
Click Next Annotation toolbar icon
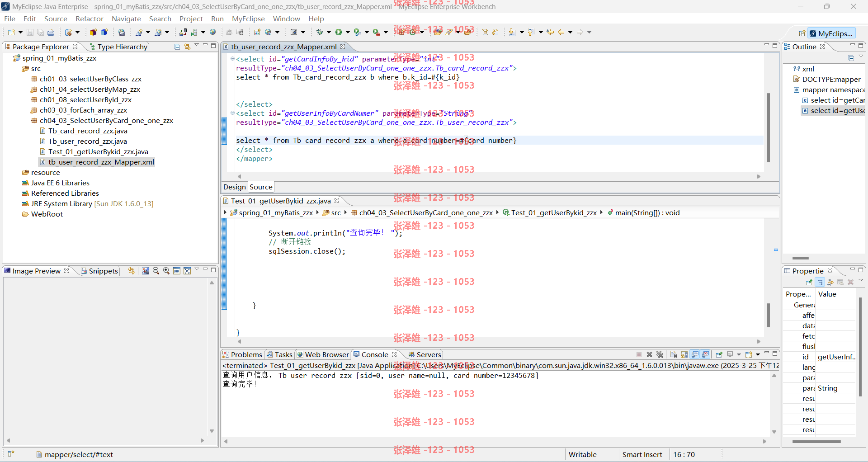tap(512, 32)
